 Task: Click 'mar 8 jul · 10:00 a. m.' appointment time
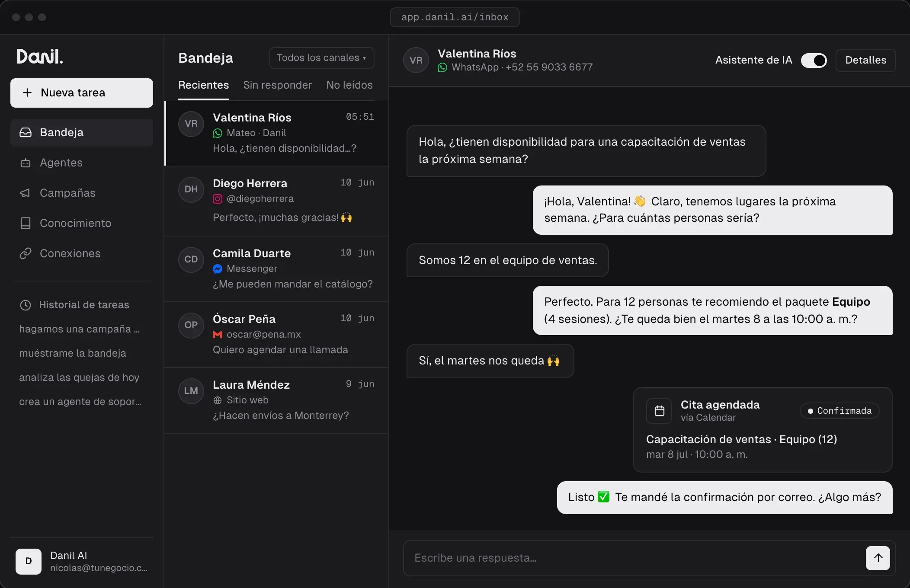697,454
